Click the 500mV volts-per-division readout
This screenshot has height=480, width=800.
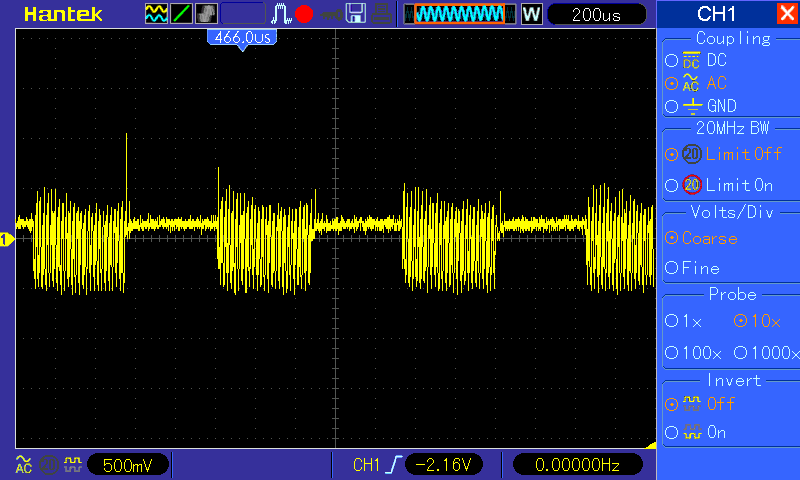pyautogui.click(x=128, y=465)
